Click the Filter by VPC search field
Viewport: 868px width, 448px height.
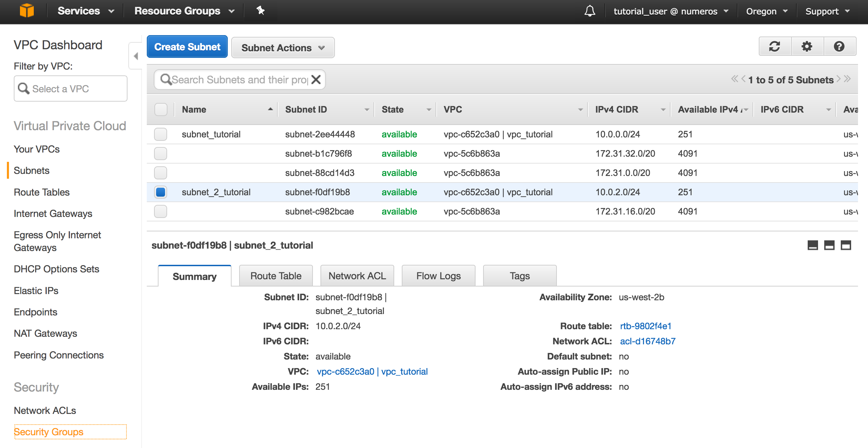71,89
